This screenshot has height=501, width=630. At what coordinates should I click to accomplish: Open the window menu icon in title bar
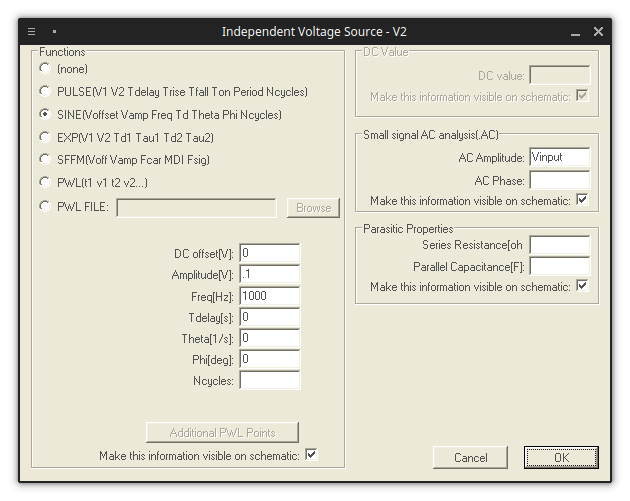[31, 31]
